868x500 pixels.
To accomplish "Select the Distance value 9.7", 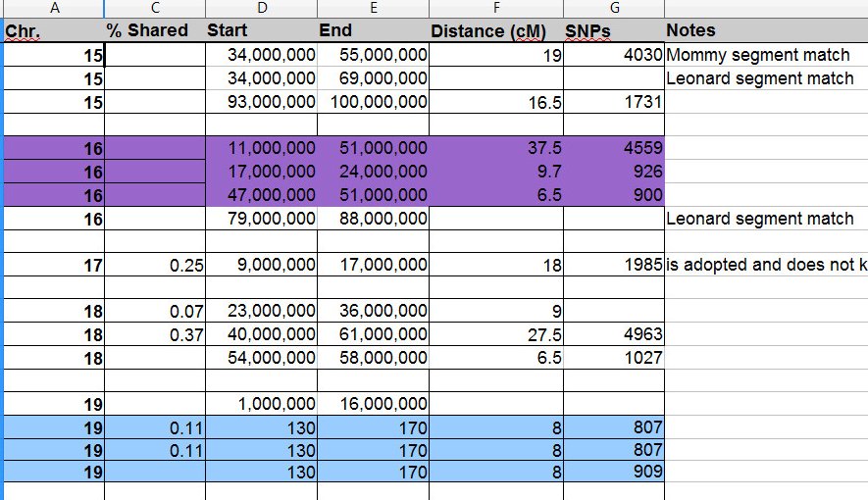I will 496,172.
